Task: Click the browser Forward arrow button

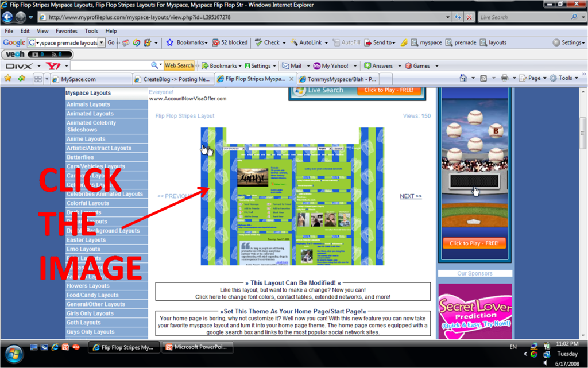Action: coord(21,17)
